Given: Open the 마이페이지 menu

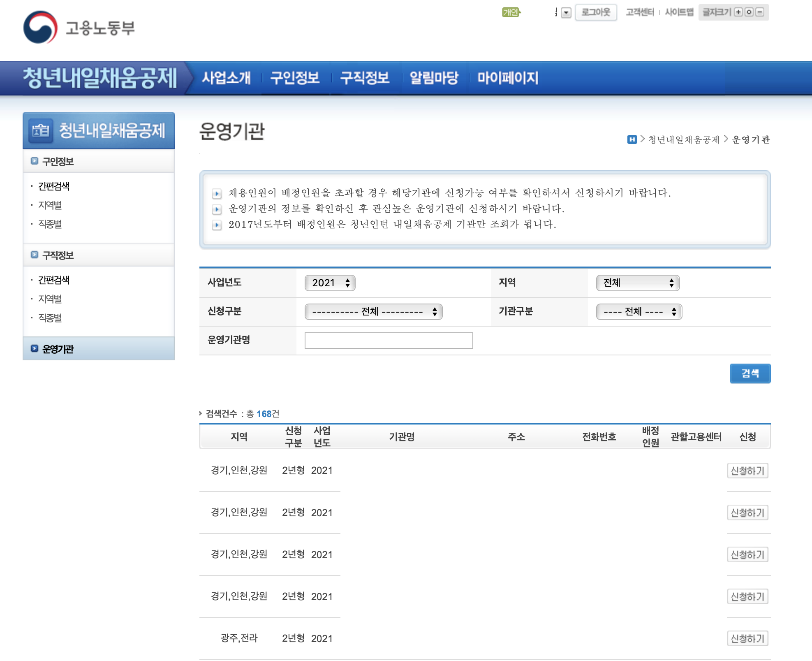Looking at the screenshot, I should 508,78.
